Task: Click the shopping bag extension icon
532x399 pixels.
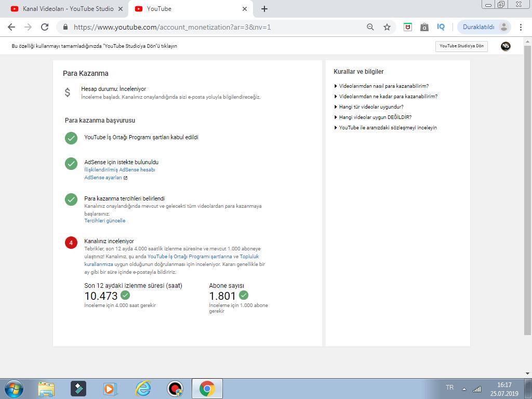Action: coord(424,27)
